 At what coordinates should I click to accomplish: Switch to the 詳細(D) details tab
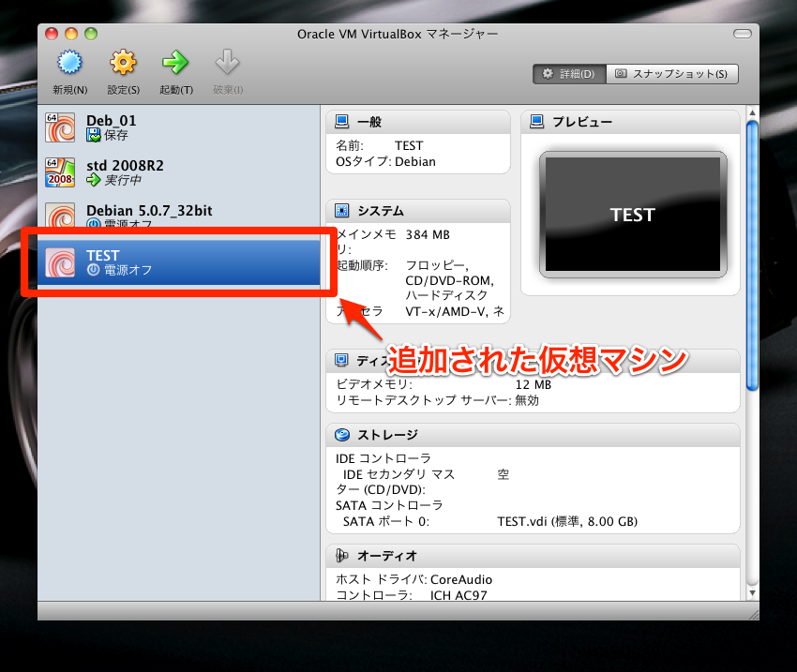point(570,74)
